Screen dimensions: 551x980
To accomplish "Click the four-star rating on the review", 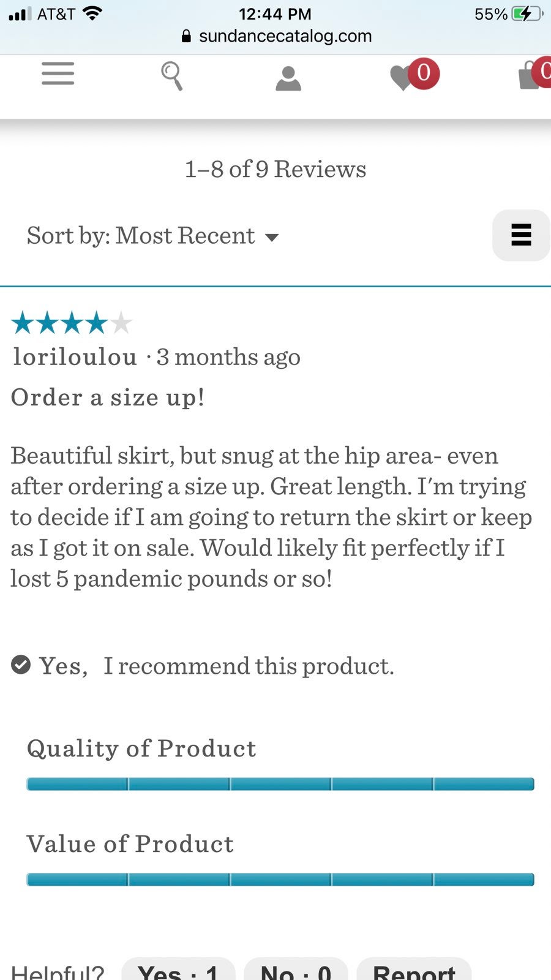I will point(72,323).
